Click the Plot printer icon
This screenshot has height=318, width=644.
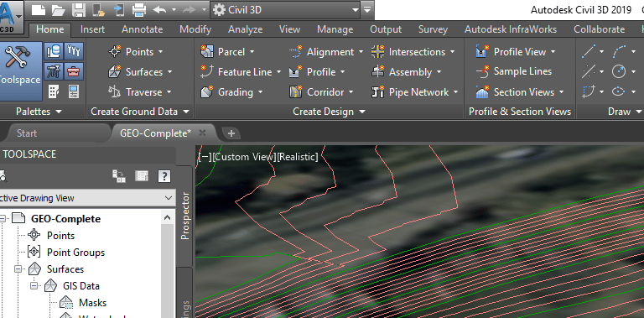tap(139, 9)
